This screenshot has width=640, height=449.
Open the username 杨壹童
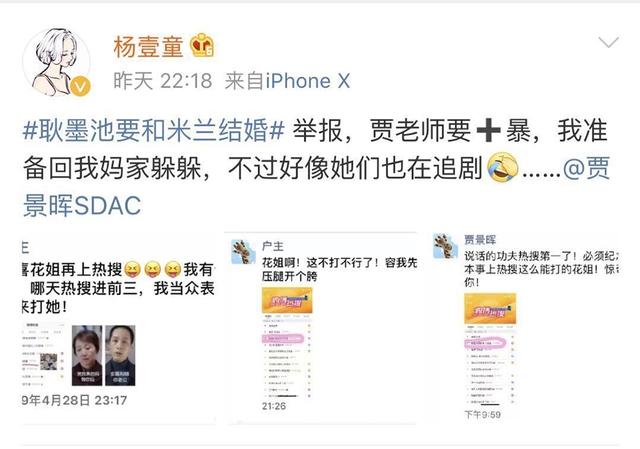148,46
